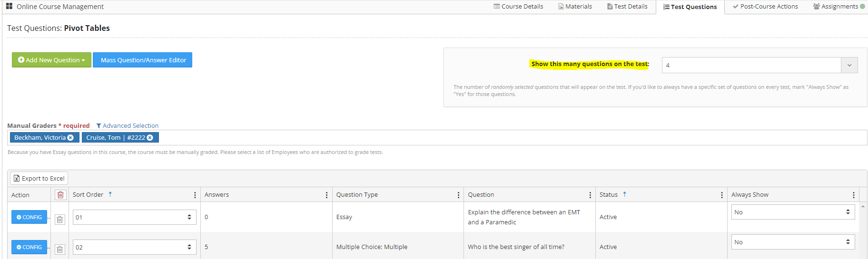This screenshot has width=868, height=259.
Task: Delete the Essay question row via trash icon
Action: (x=59, y=219)
